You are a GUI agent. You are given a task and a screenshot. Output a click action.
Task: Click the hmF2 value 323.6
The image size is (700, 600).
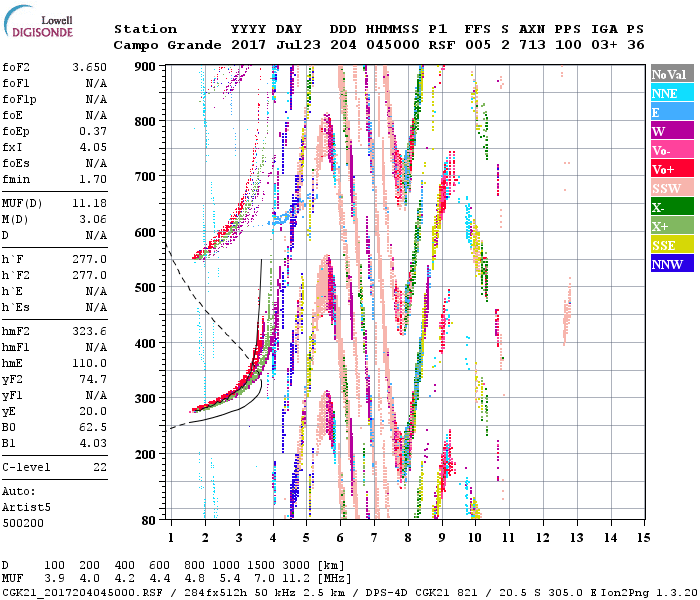pos(89,331)
